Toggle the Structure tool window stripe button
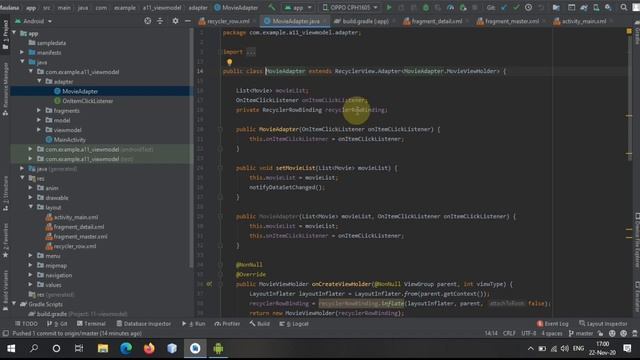 point(5,193)
